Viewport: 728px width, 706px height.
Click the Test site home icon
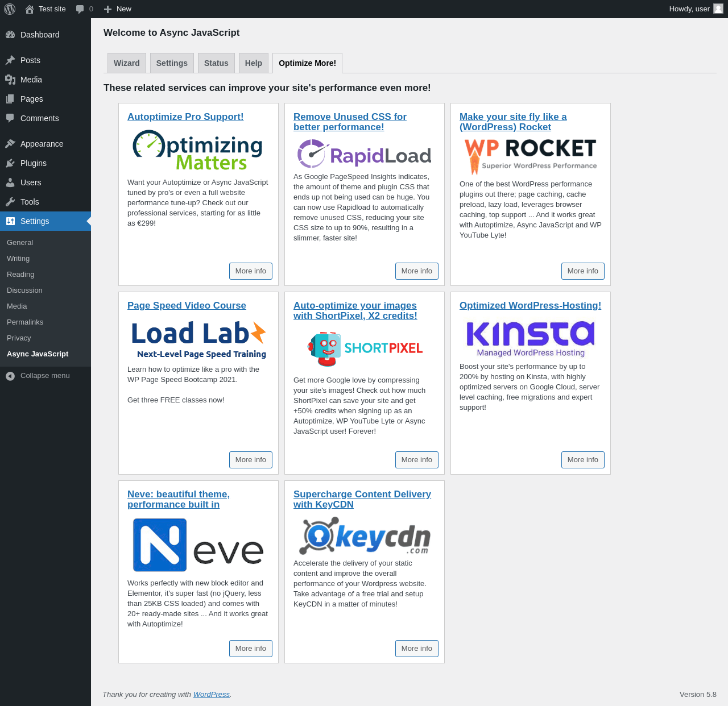pyautogui.click(x=30, y=9)
